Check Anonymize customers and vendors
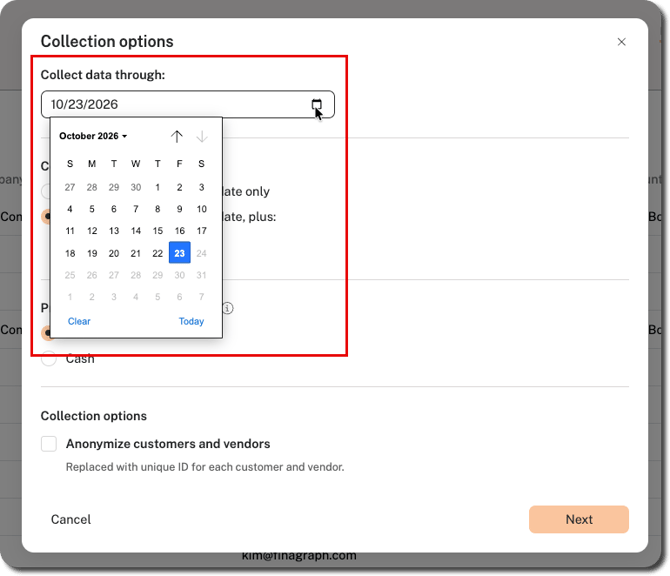This screenshot has height=576, width=670. click(x=49, y=444)
